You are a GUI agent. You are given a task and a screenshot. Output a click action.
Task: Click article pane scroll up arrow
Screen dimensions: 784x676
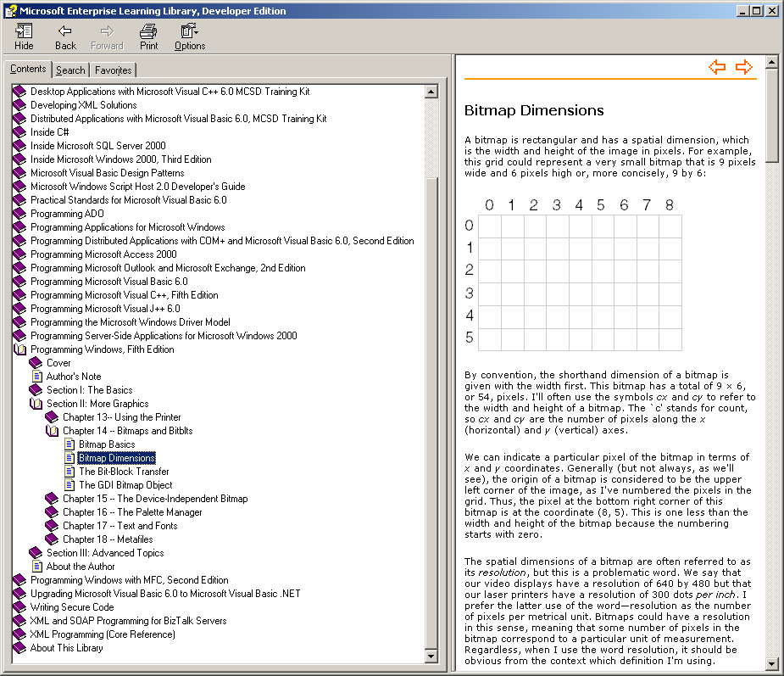(771, 62)
